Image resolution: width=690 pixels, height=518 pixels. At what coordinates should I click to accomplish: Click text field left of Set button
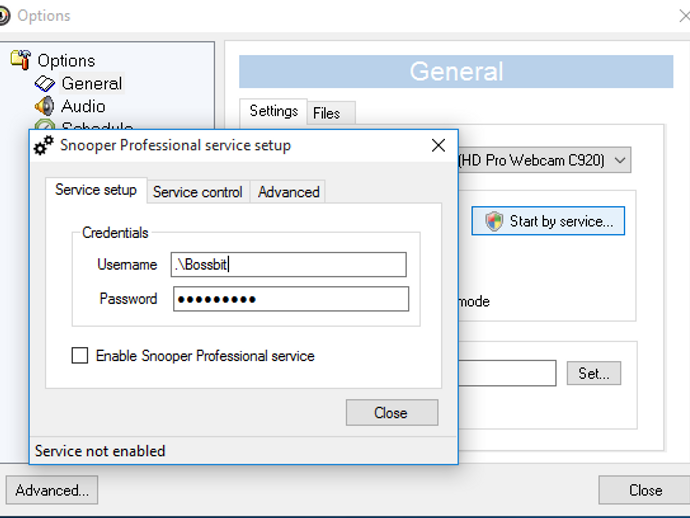(x=507, y=373)
